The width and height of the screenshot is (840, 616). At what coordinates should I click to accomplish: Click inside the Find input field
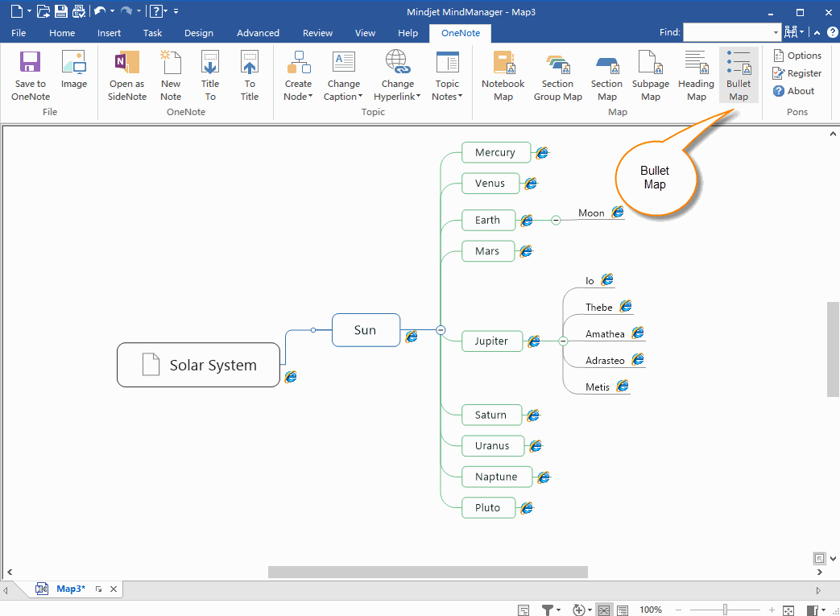(727, 33)
